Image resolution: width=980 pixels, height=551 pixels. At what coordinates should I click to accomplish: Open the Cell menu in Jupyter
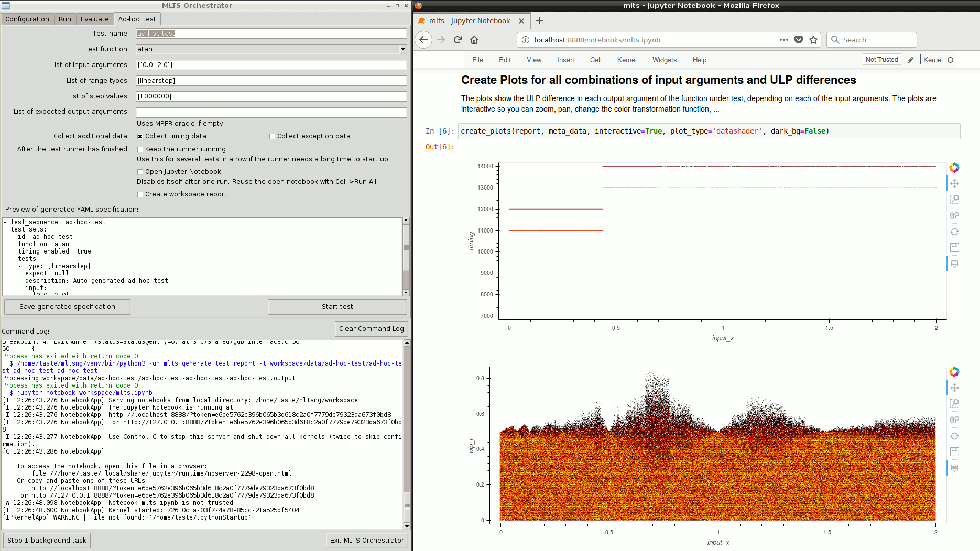tap(595, 60)
